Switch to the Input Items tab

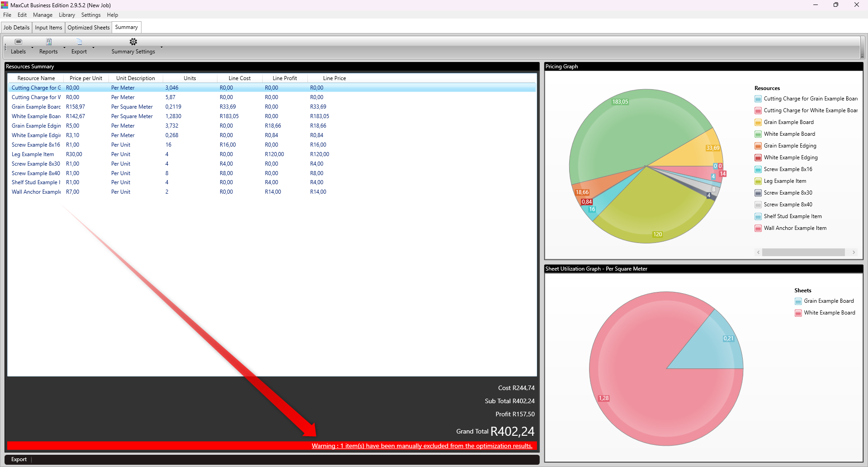[x=48, y=28]
